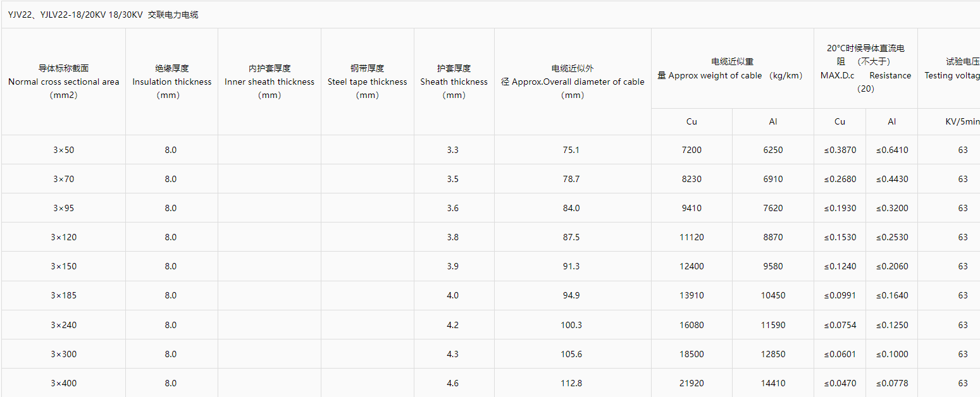Select the 75.1 overall diameter cell
Screen dimensions: 980x397
(573, 150)
